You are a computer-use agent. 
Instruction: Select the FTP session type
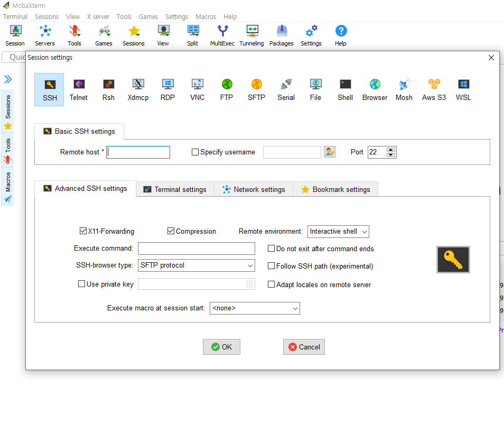[227, 89]
